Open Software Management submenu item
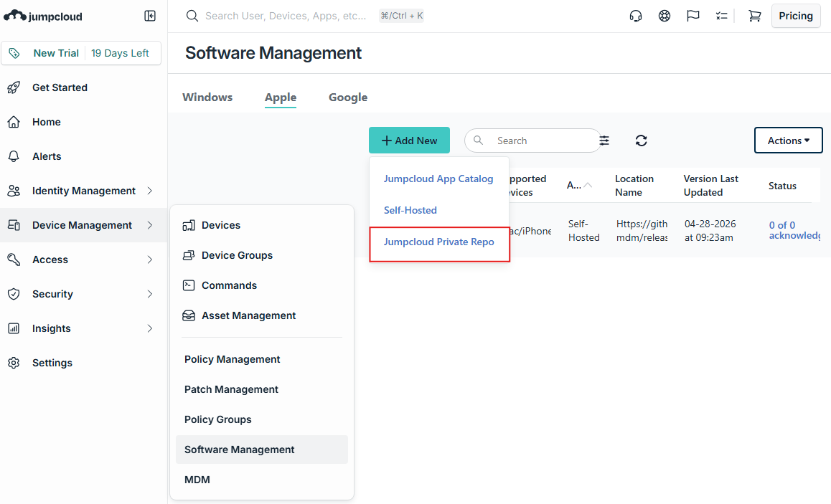831x504 pixels. 262,450
